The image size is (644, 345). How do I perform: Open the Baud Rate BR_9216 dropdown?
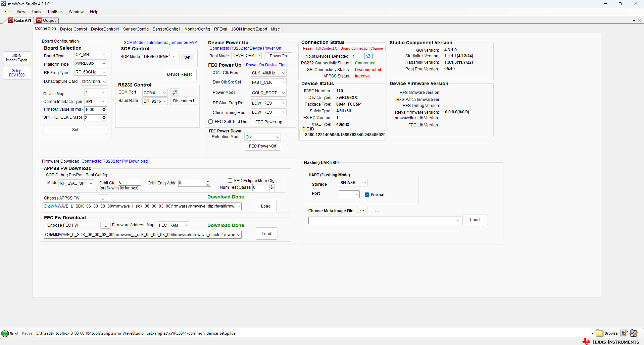tap(155, 101)
